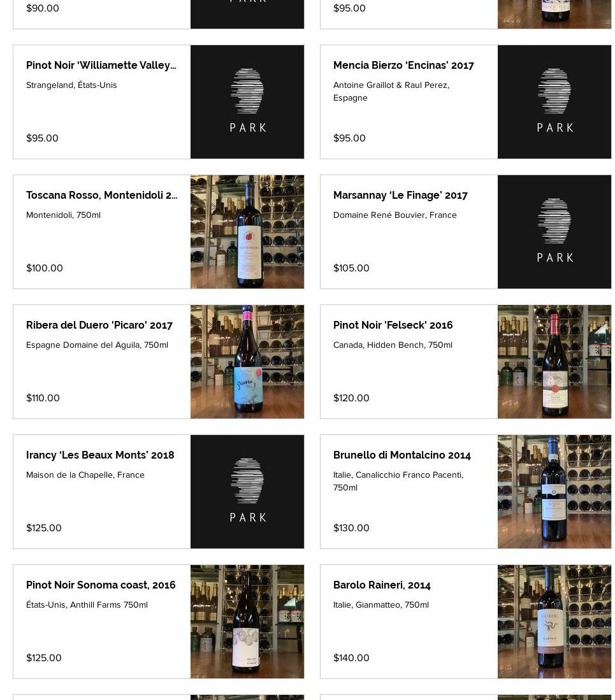
Task: Open the Pinot Noir 'Felseck' bottle photo
Action: [554, 362]
